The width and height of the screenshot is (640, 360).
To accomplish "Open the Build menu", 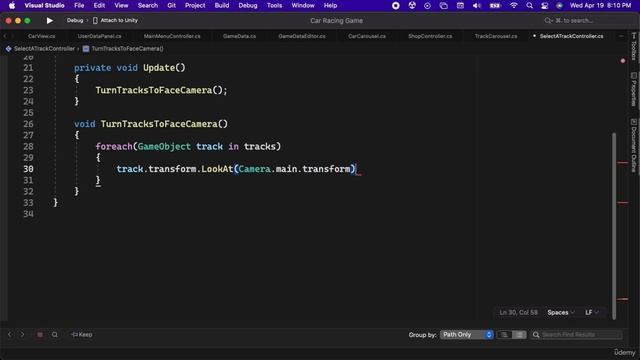I will [222, 5].
